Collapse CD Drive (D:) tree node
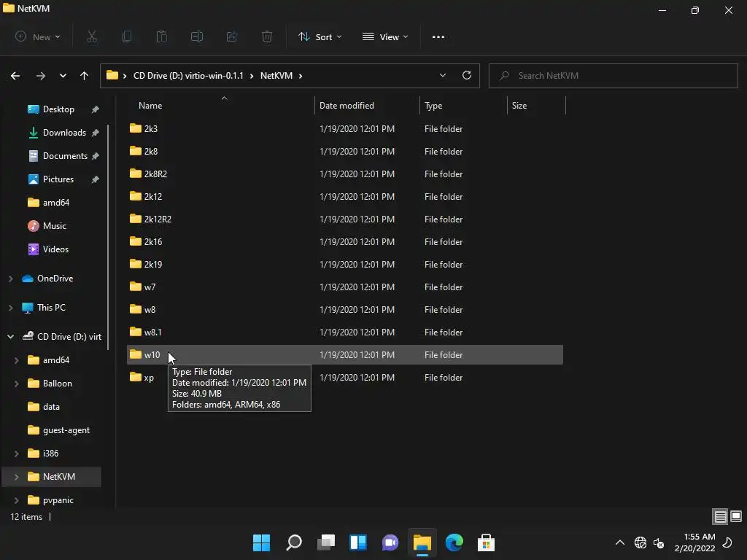Screen dimensions: 747x560 click(x=10, y=337)
